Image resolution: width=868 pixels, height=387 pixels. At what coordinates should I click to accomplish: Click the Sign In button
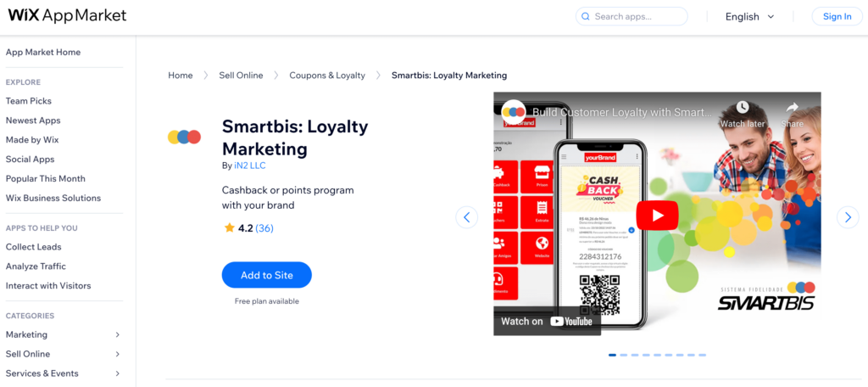(x=837, y=17)
